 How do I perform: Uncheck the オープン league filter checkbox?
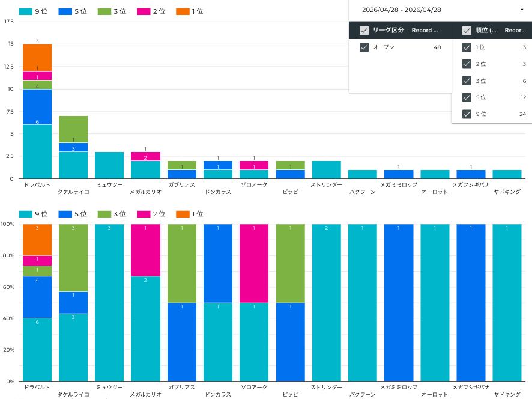click(364, 47)
